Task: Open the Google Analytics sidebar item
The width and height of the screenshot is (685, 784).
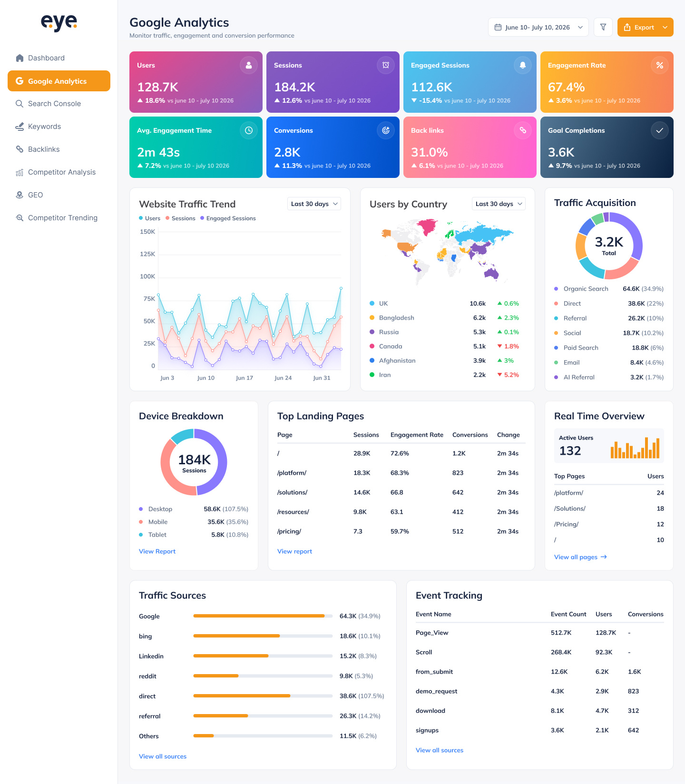Action: [x=59, y=81]
